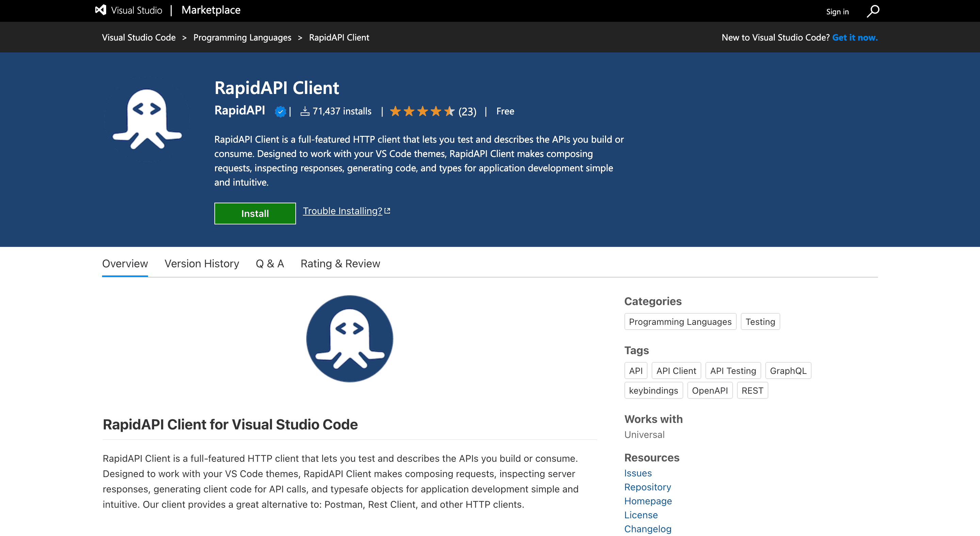Go to Visual Studio Code breadcrumb
The image size is (980, 536).
pyautogui.click(x=139, y=37)
